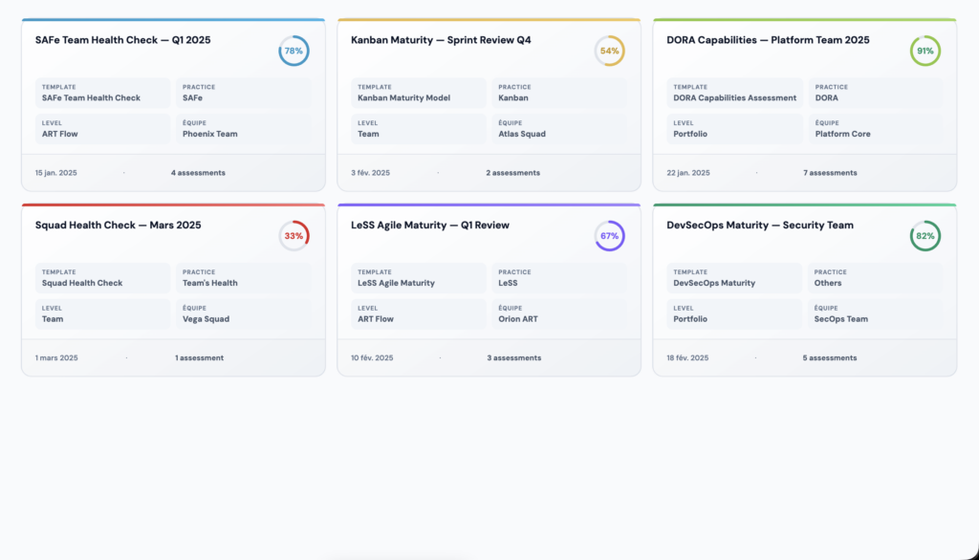Open DevSecOps Maturity — Security Team card
Viewport: 979px width, 560px height.
pyautogui.click(x=760, y=226)
